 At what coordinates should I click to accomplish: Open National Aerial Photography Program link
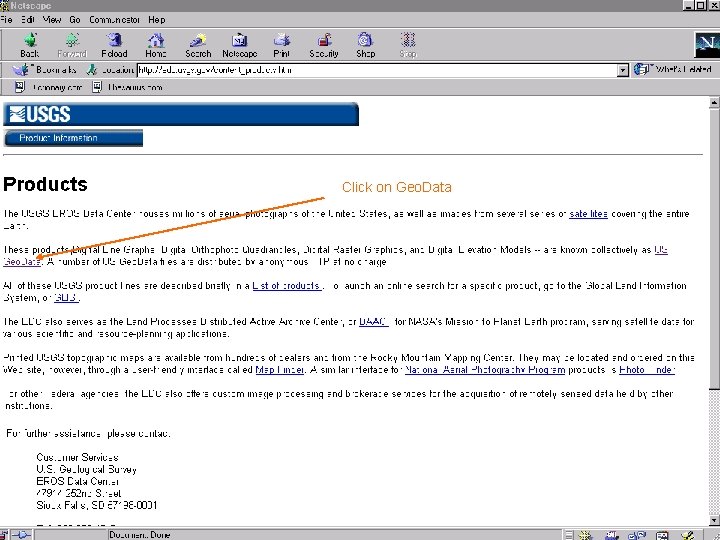point(485,370)
